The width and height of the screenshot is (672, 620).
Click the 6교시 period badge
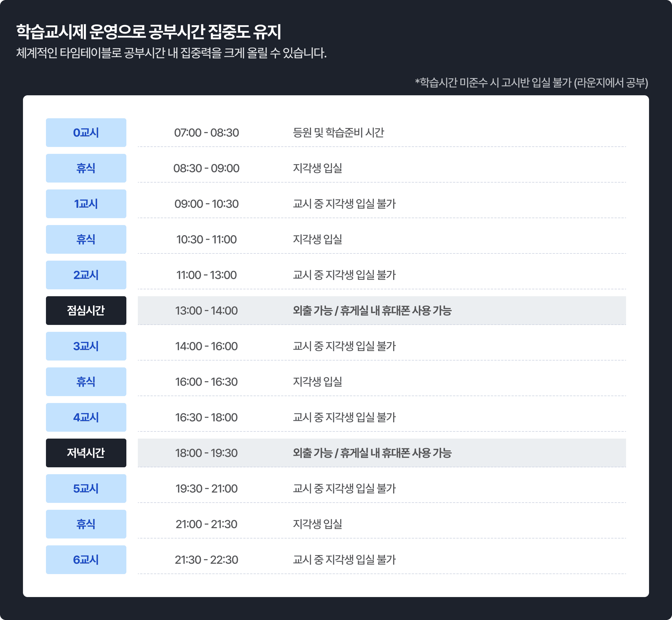coord(86,559)
